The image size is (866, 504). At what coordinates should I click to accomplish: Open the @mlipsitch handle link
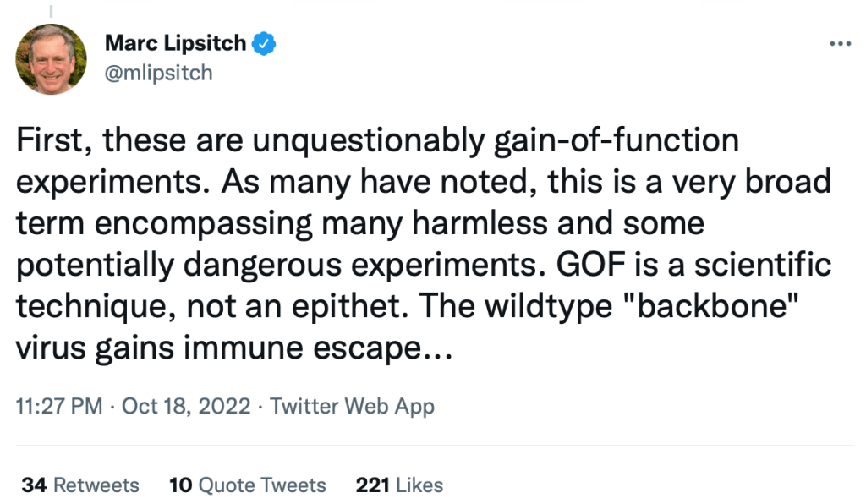coord(158,73)
